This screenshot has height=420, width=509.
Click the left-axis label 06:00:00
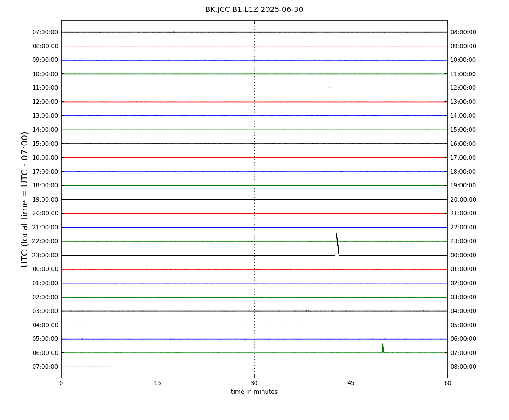click(x=46, y=353)
